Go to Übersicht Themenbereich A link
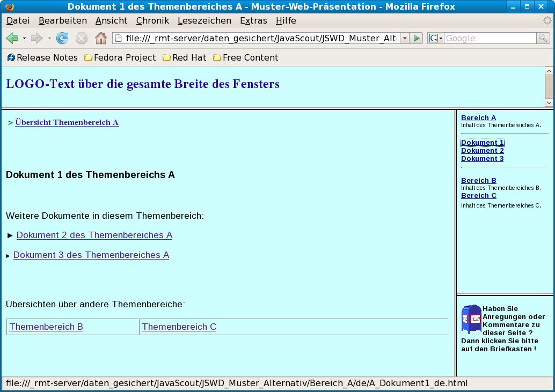Screen dimensions: 555x392 click(67, 122)
